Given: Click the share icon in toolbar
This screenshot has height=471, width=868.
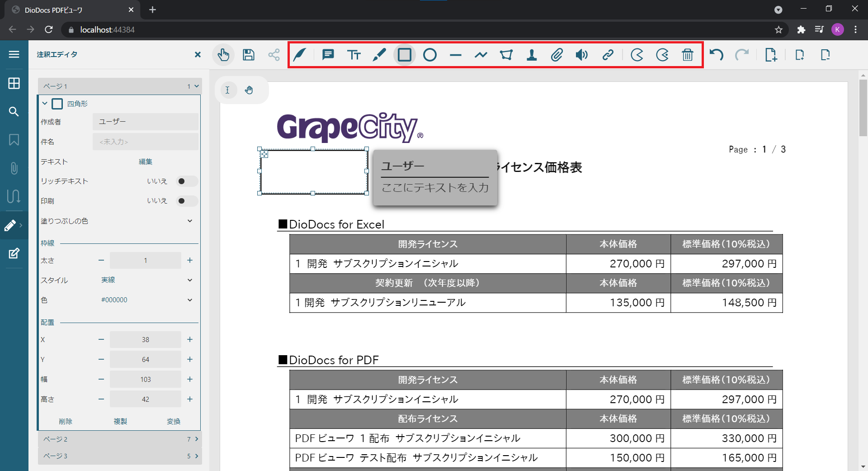Looking at the screenshot, I should coord(274,55).
